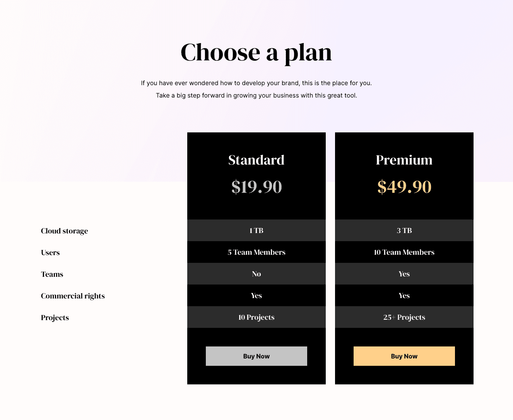Click the 25+ Projects cell
513x420 pixels.
(404, 317)
